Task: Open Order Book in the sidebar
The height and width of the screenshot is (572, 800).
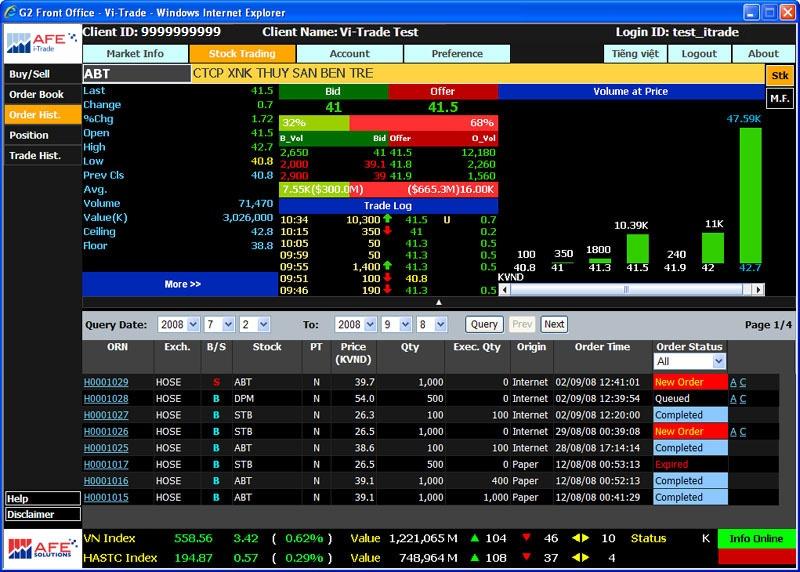Action: pyautogui.click(x=43, y=94)
